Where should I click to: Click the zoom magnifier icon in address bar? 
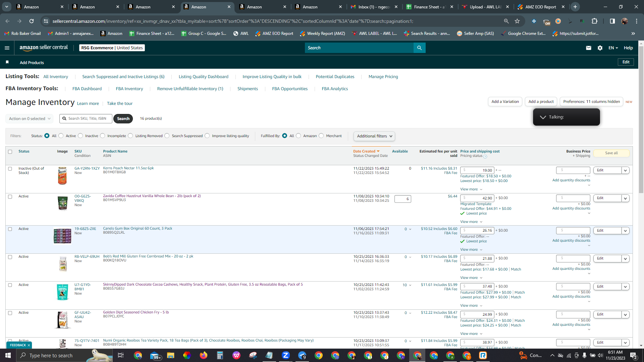506,21
